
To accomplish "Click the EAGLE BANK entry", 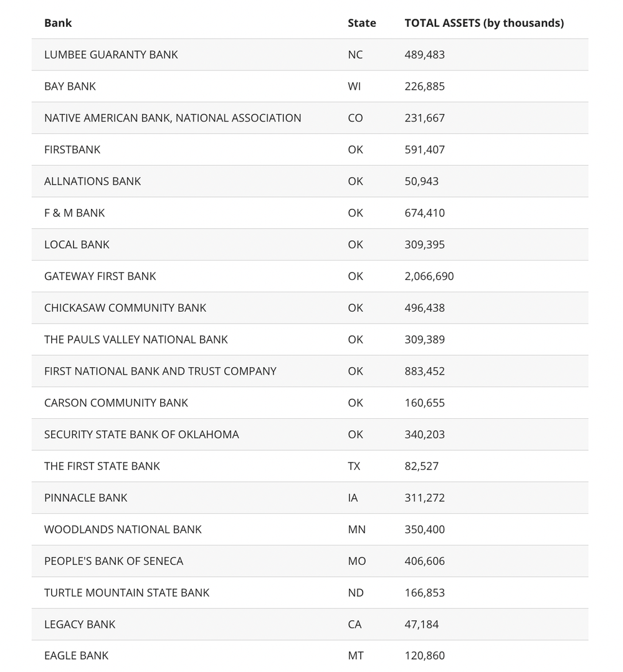I will [x=76, y=656].
